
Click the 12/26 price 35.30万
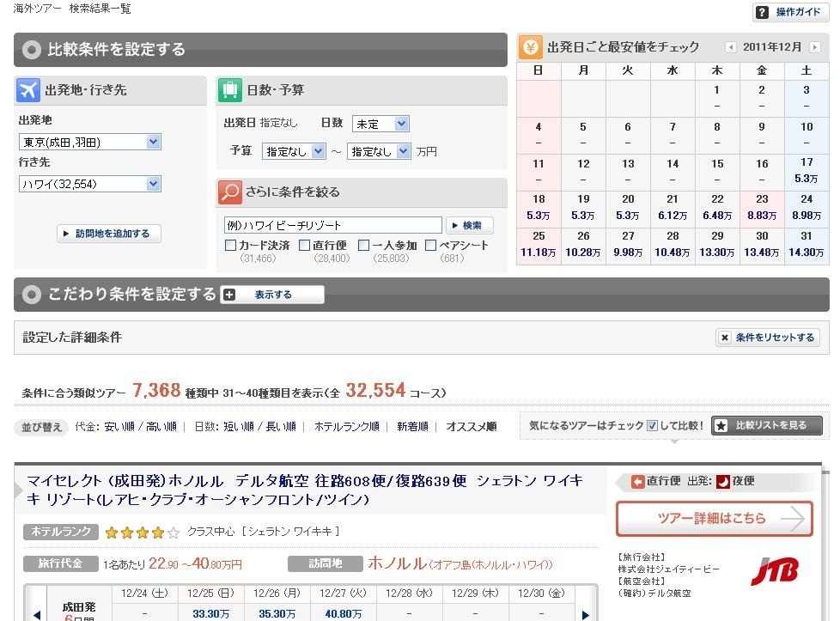(277, 613)
